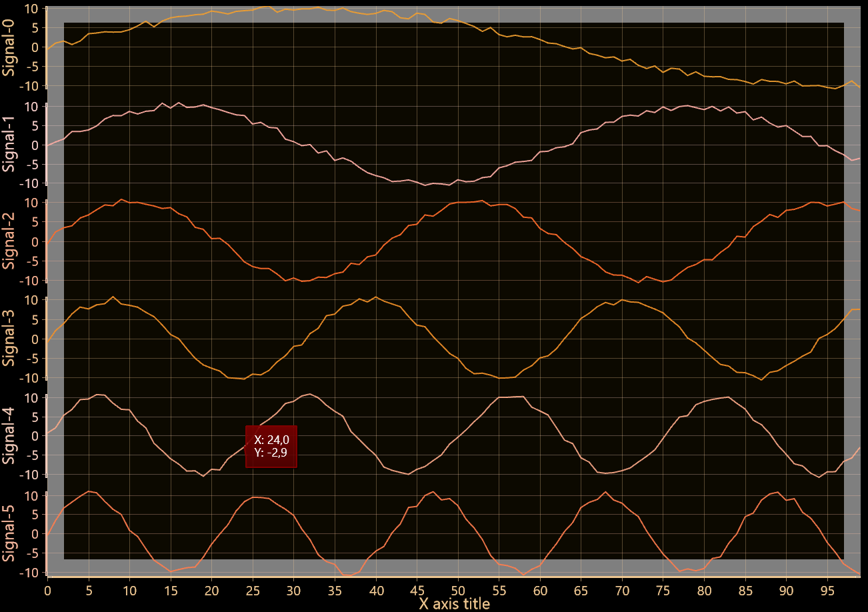Click the Signal-5 Y axis title
This screenshot has height=612, width=868.
click(9, 533)
